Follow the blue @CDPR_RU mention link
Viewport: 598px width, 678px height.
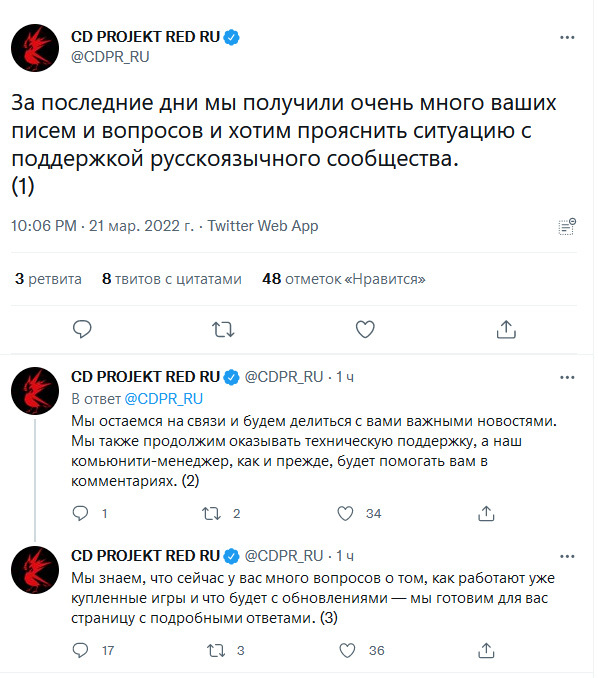point(163,399)
